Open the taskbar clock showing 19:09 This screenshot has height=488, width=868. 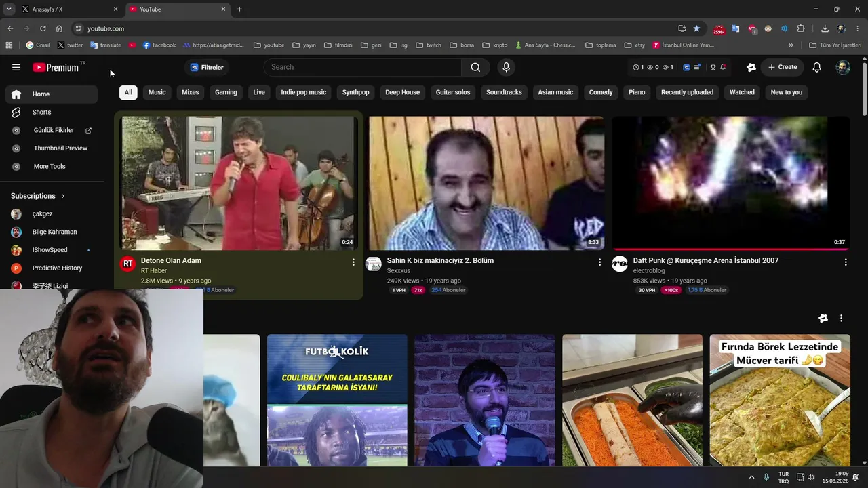pyautogui.click(x=835, y=477)
